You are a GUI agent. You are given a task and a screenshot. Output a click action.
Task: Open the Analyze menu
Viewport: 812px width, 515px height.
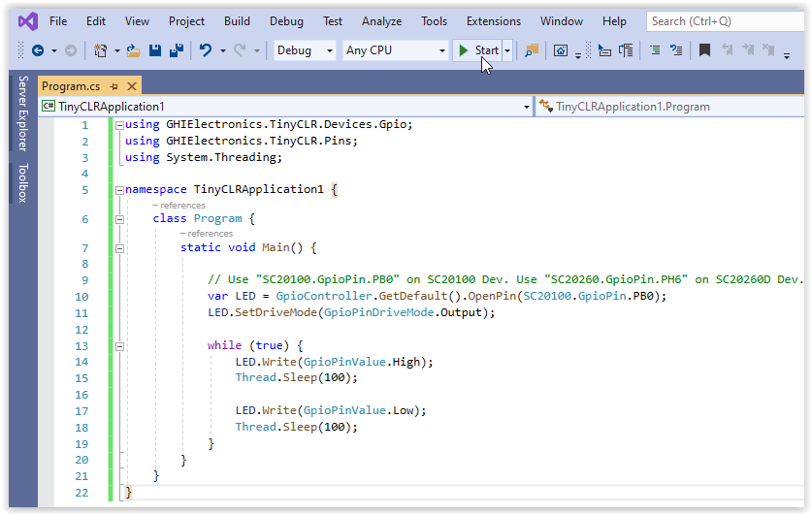point(381,21)
